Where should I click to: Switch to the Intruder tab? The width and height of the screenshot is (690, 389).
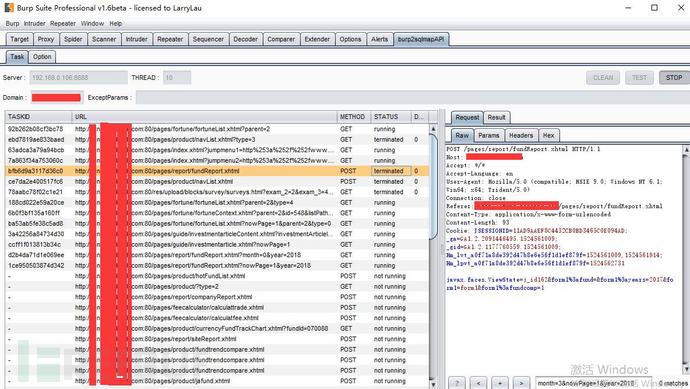[x=136, y=39]
